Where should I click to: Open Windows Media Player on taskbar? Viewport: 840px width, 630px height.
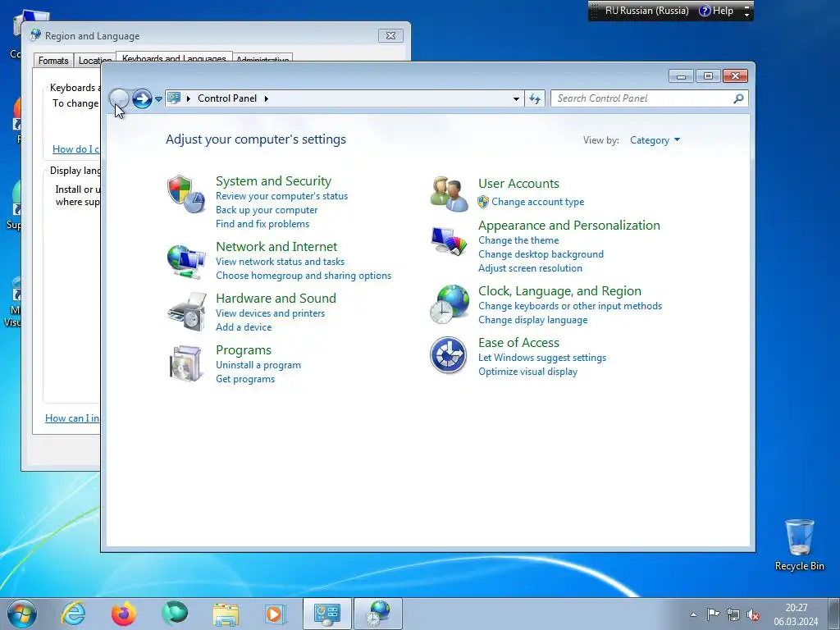[276, 614]
